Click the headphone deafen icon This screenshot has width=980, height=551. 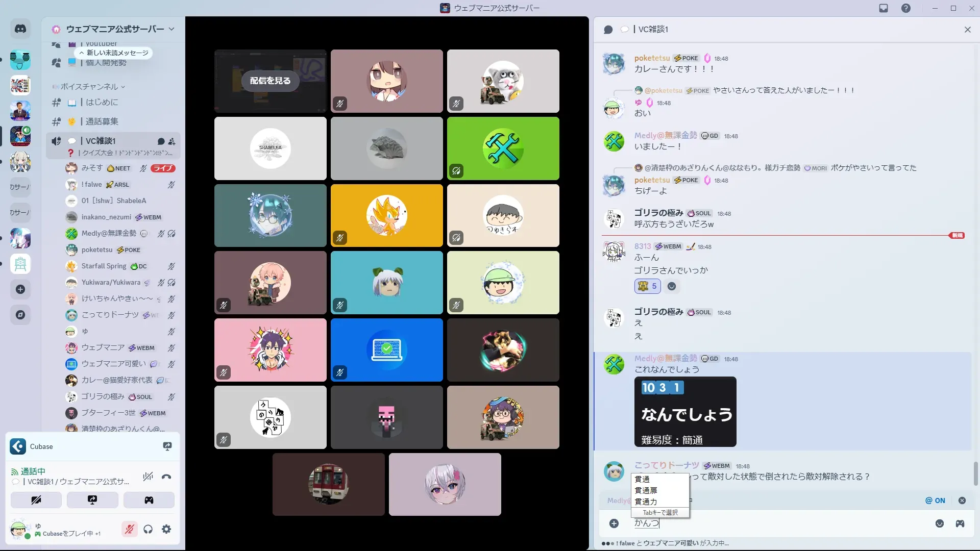point(148,530)
